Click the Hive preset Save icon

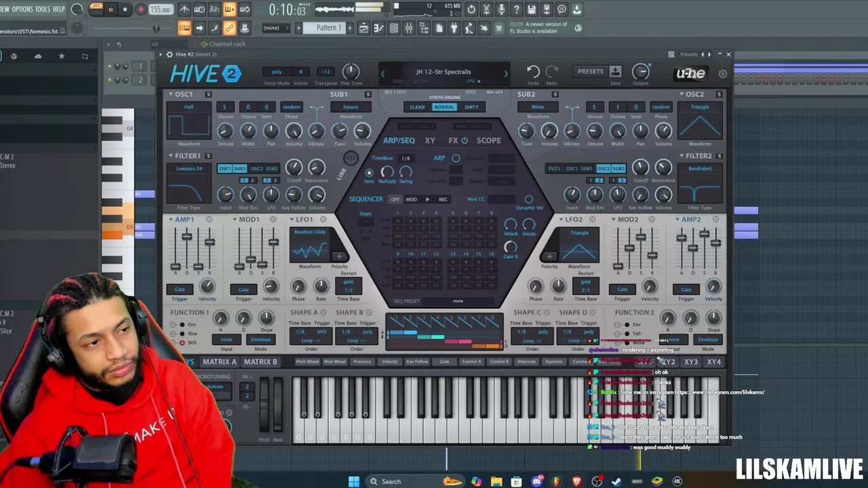[x=615, y=71]
